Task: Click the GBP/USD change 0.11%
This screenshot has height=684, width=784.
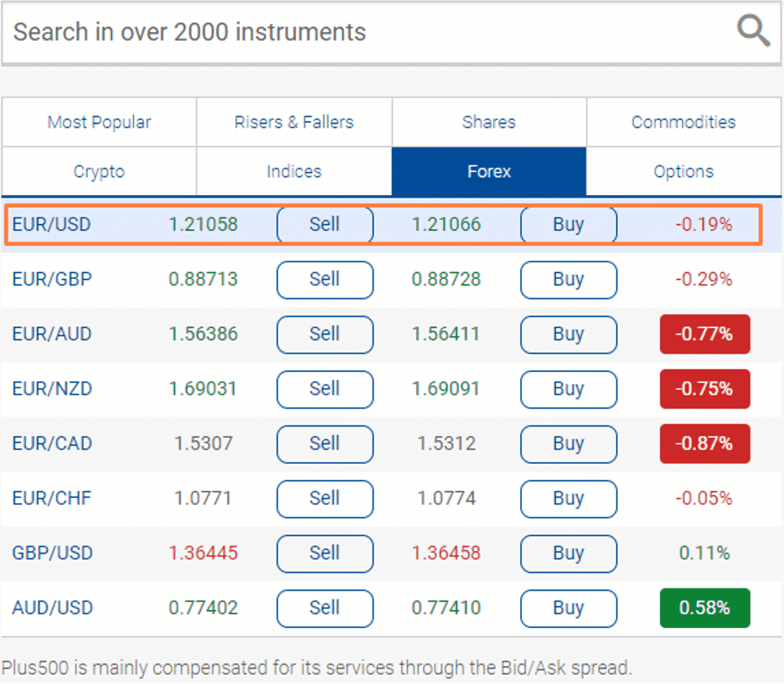Action: 705,553
